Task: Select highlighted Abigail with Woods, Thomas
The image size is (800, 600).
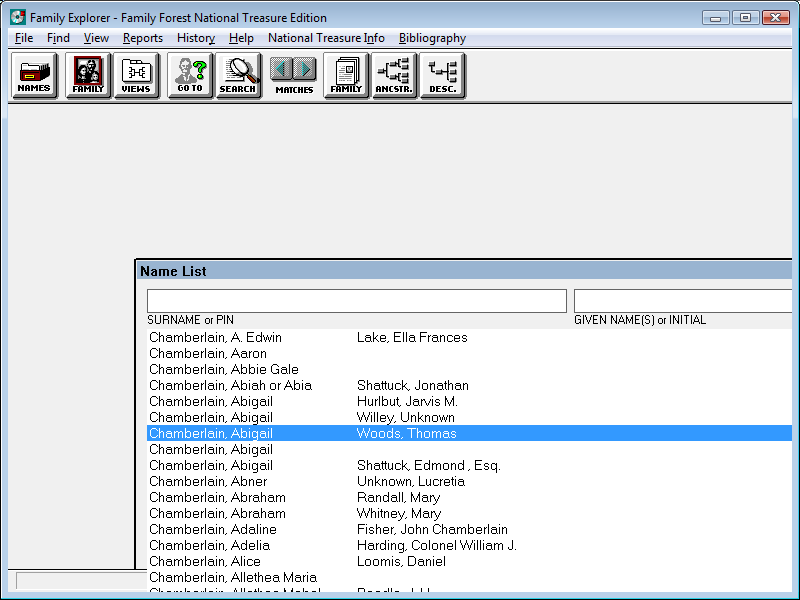Action: click(469, 433)
